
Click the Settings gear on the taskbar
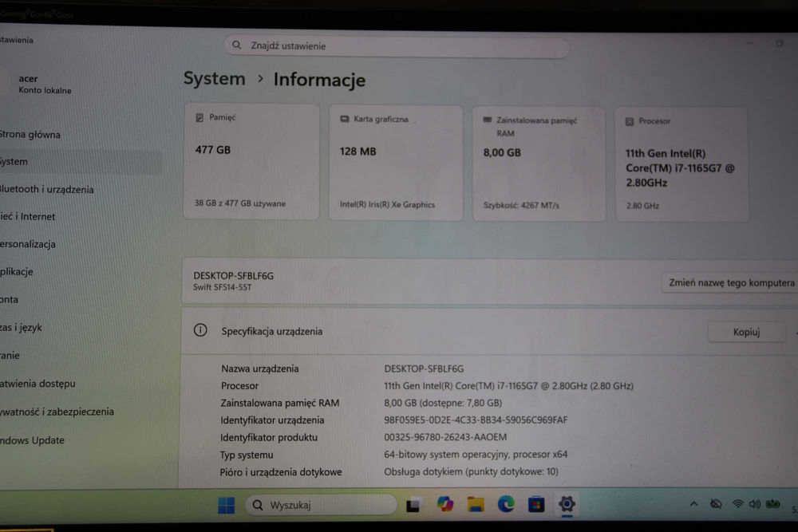(x=567, y=503)
